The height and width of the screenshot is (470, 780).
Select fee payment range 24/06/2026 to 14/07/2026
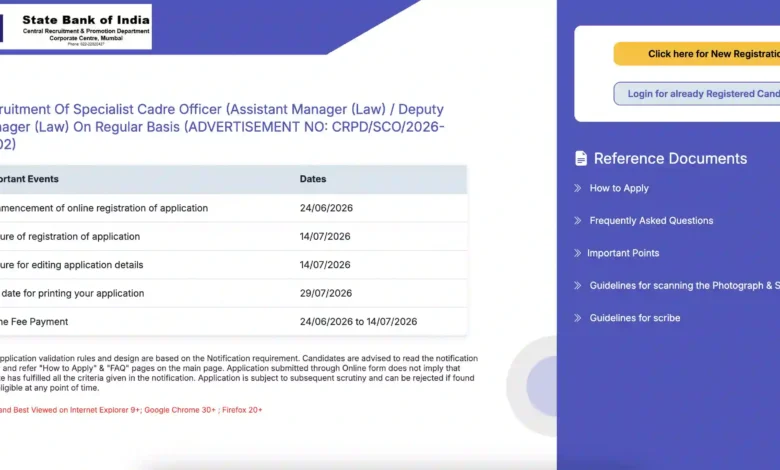pyautogui.click(x=358, y=321)
